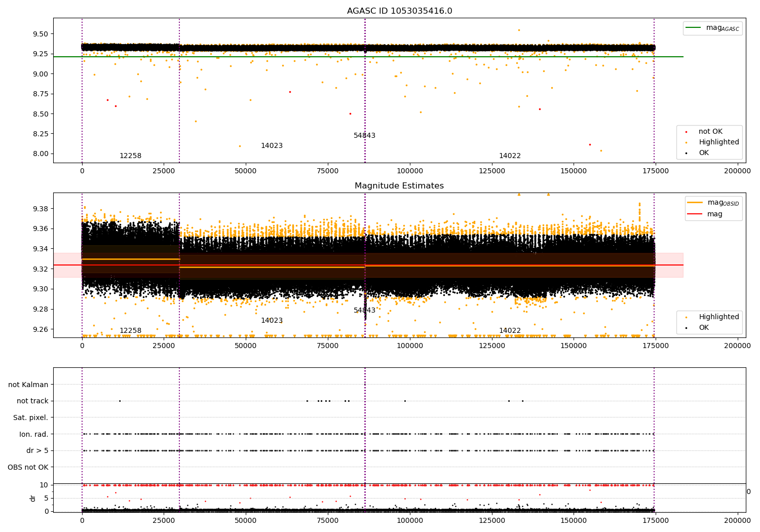Screen dimensions: 760x532
Task: Click the 'Sat. pixel.' row label
Action: pos(31,417)
